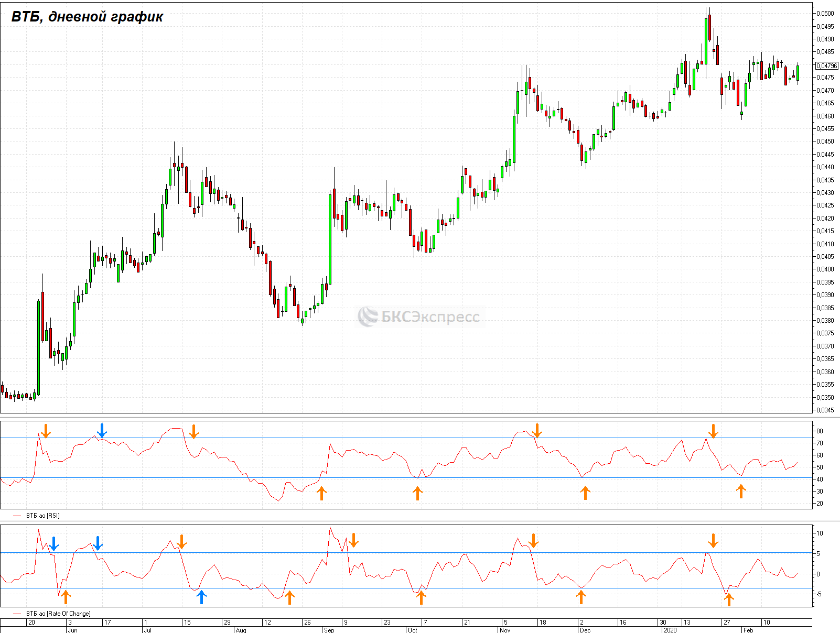The image size is (840, 633).
Task: Click the Dec month label on time axis
Action: (585, 630)
